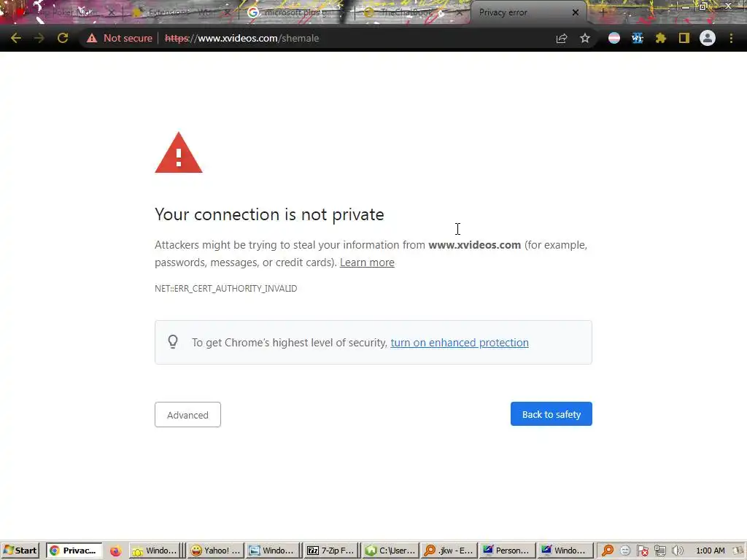This screenshot has width=747, height=560.
Task: Close the Poker tab
Action: pyautogui.click(x=111, y=12)
